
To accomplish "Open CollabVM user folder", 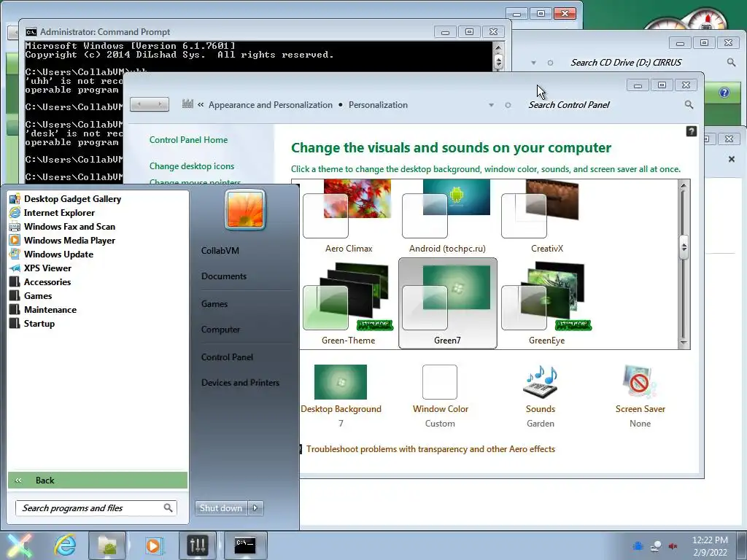I will [x=220, y=251].
